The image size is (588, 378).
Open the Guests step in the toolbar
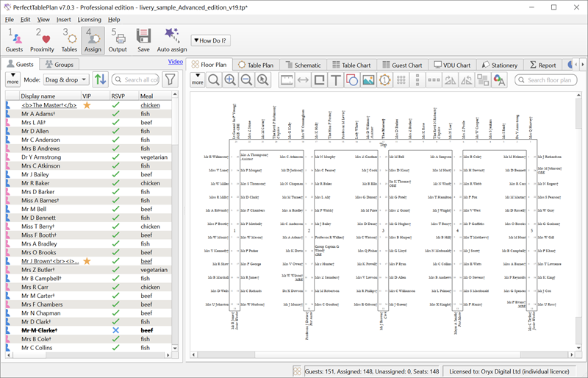(14, 40)
